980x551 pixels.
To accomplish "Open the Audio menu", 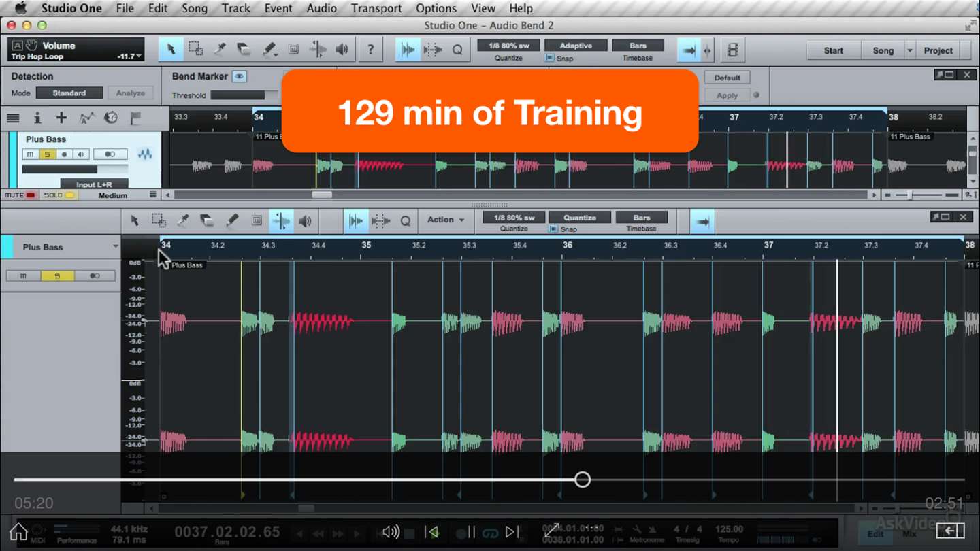I will [x=322, y=8].
